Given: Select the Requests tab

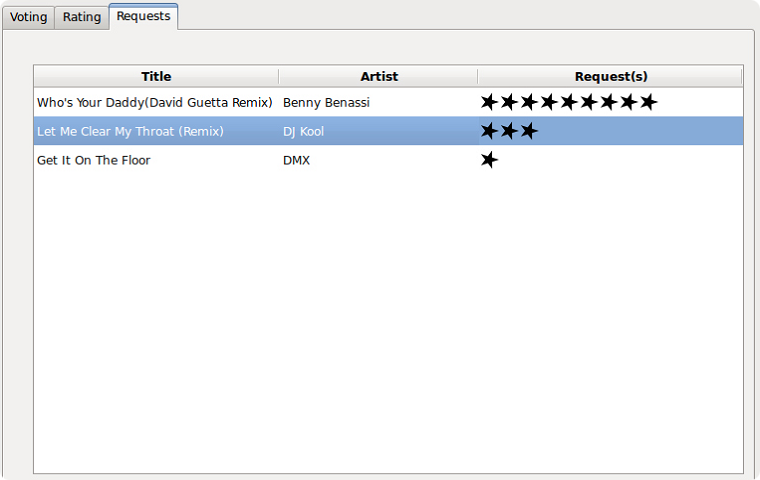Looking at the screenshot, I should [143, 16].
